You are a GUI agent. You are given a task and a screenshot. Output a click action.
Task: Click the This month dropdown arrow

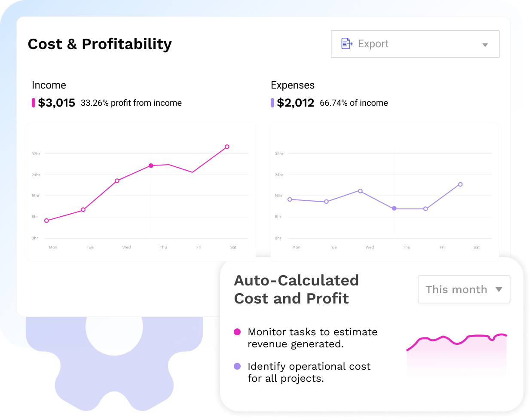pyautogui.click(x=498, y=289)
